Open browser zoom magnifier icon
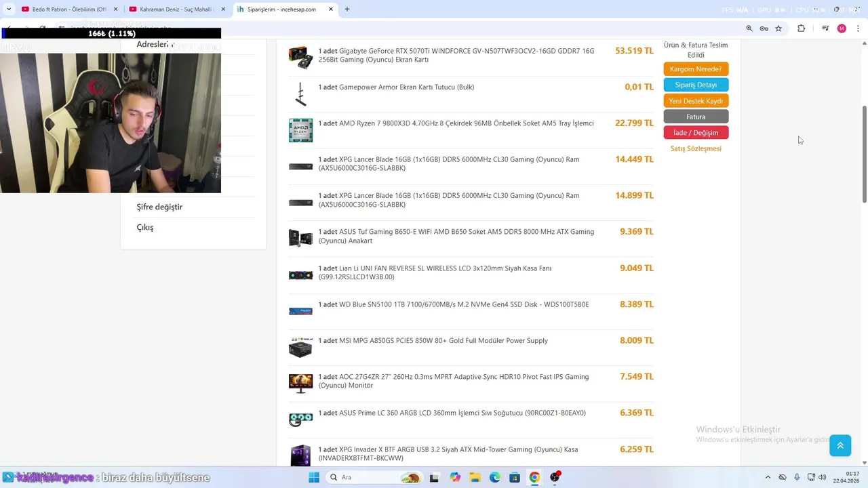868x488 pixels. [749, 28]
